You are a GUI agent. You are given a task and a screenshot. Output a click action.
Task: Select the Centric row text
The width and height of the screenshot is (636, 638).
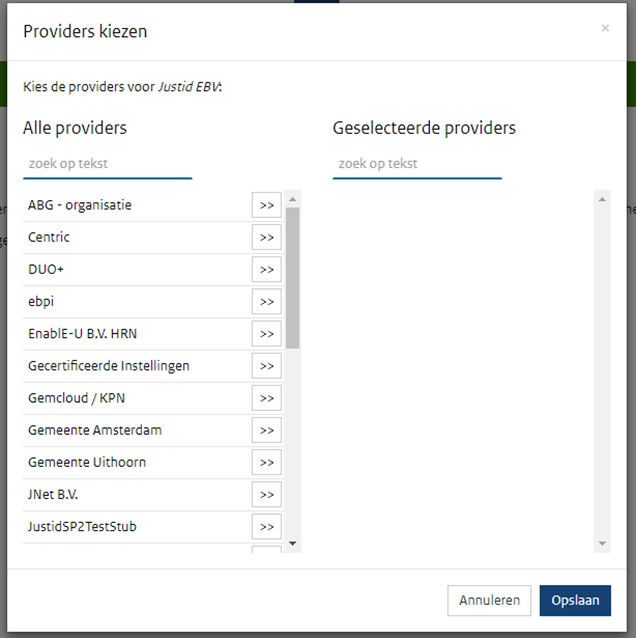(x=49, y=237)
